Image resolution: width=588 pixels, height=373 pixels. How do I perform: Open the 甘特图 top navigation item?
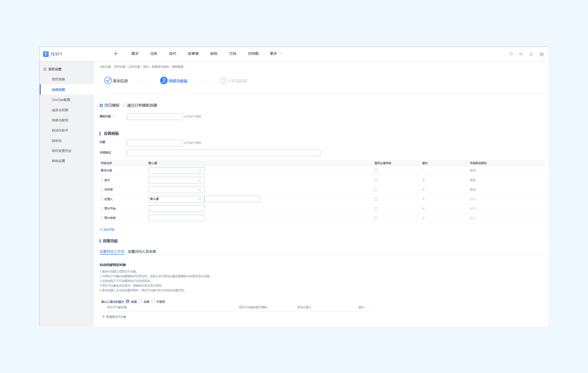[x=253, y=53]
